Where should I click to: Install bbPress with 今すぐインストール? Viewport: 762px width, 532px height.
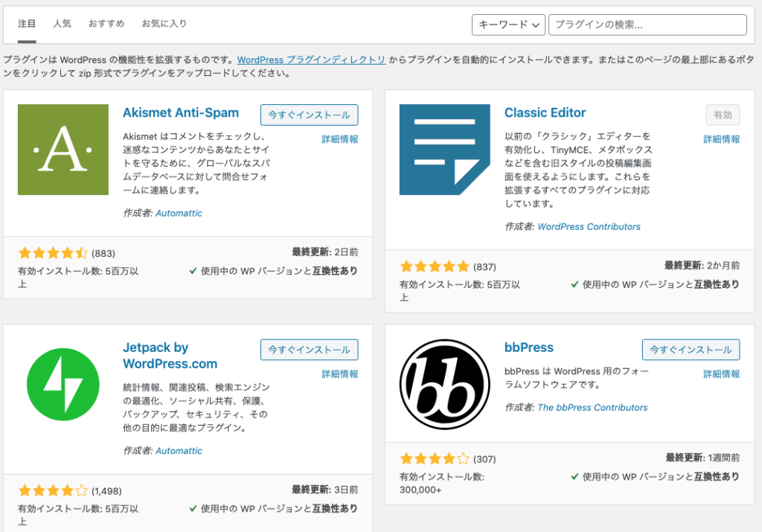(x=691, y=350)
